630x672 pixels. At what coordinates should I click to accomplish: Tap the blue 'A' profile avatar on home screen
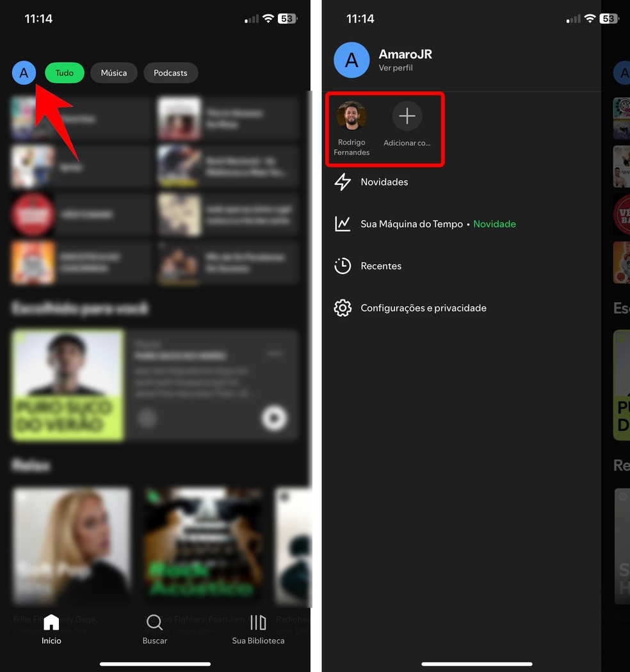pyautogui.click(x=24, y=73)
